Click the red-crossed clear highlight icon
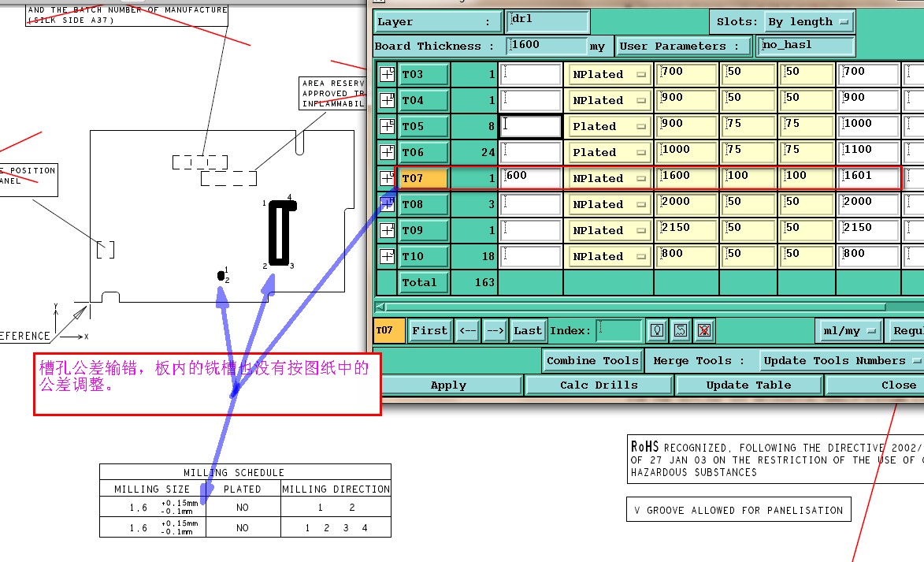The image size is (924, 562). [x=703, y=330]
